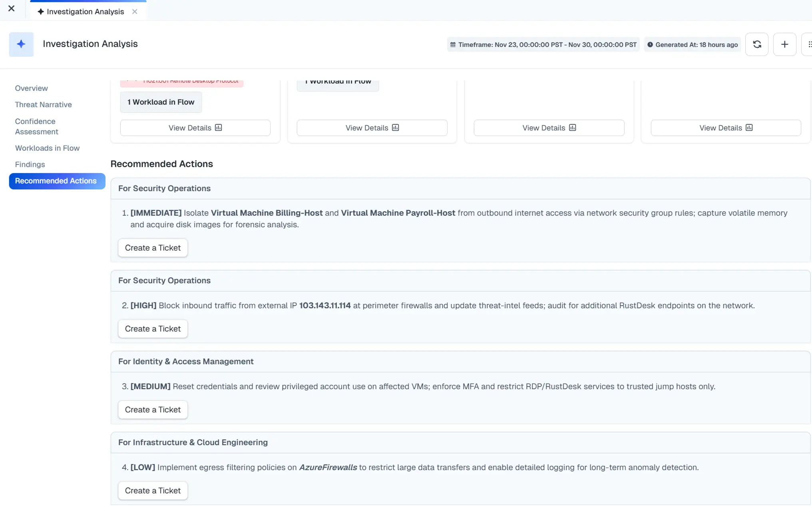Viewport: 812px width, 508px height.
Task: Jump to Workloads in Flow
Action: pos(47,148)
